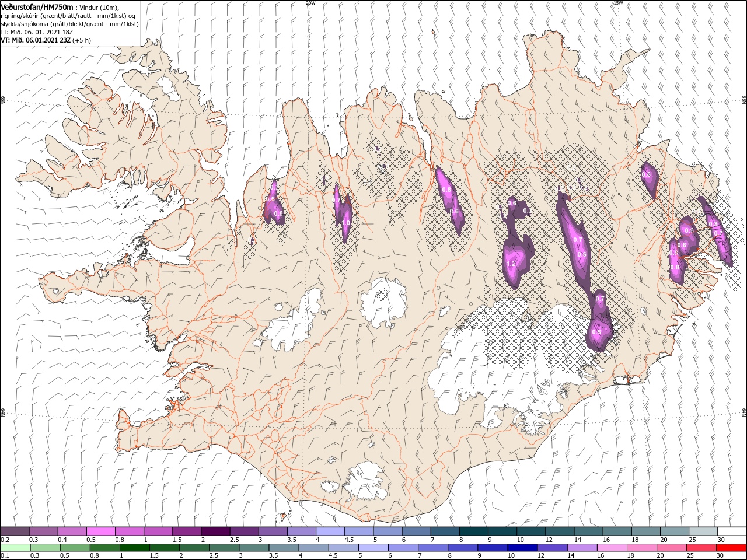Image resolution: width=747 pixels, height=560 pixels.
Task: Click the white Hofsjökull glacier in central Iceland
Action: (x=384, y=302)
